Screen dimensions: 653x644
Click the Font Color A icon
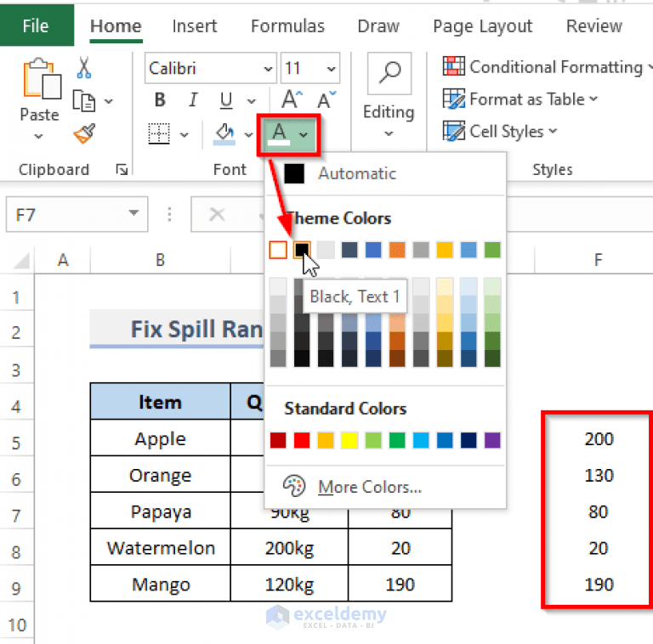279,134
